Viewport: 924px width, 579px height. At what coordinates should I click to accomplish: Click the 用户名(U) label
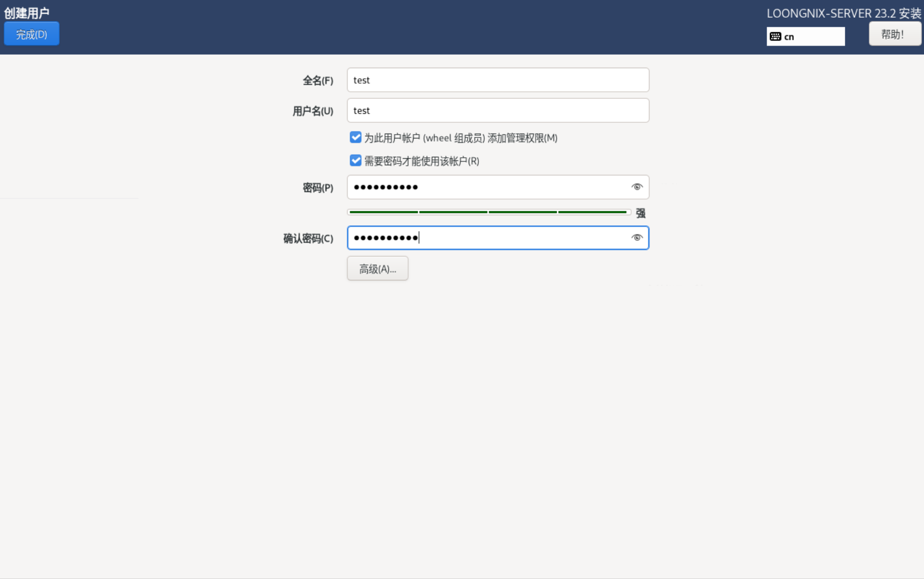click(x=313, y=111)
